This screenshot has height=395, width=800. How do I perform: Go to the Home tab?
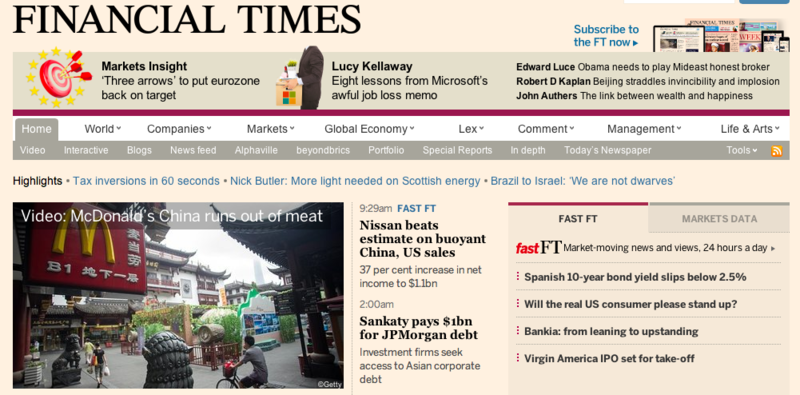36,130
